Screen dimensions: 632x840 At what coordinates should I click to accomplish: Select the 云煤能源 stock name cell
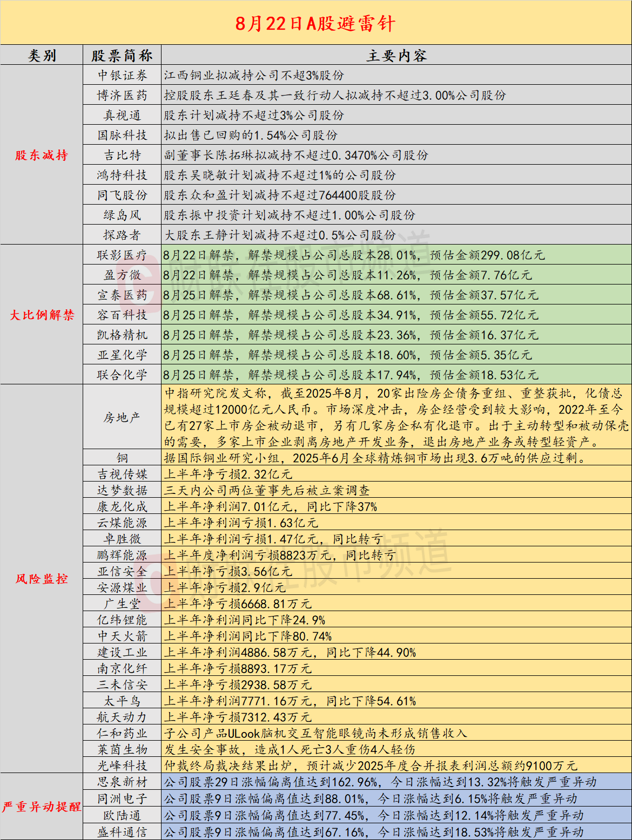[x=122, y=523]
